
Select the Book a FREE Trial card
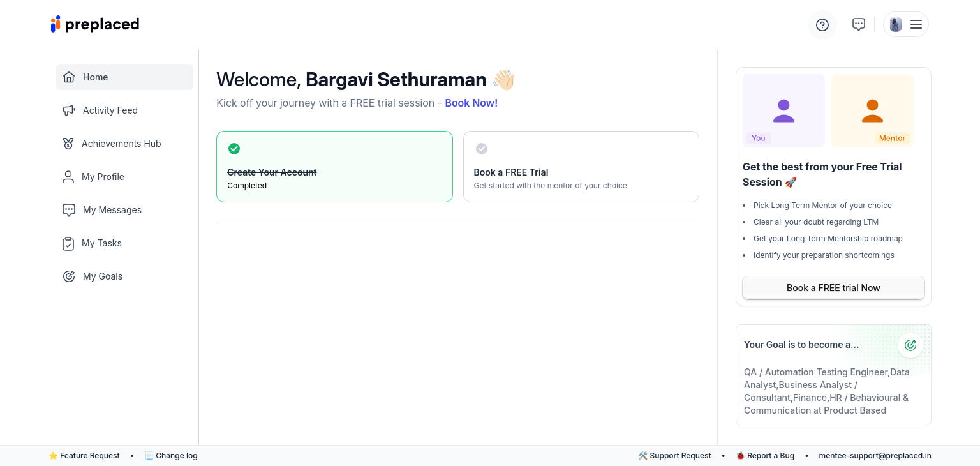click(x=581, y=167)
